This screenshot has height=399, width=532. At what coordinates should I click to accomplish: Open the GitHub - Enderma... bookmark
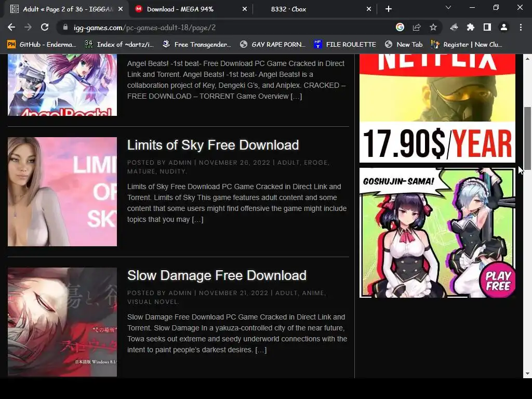pyautogui.click(x=41, y=45)
